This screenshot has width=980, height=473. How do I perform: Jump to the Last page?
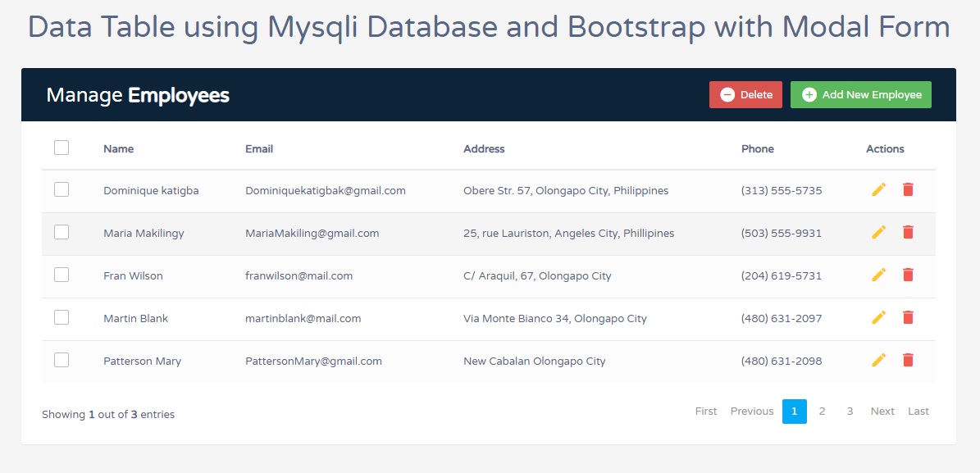(918, 411)
